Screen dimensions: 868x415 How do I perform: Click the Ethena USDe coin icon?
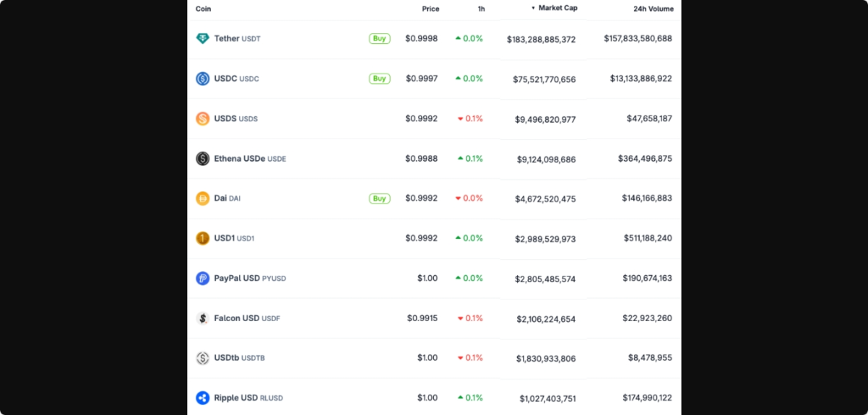203,159
